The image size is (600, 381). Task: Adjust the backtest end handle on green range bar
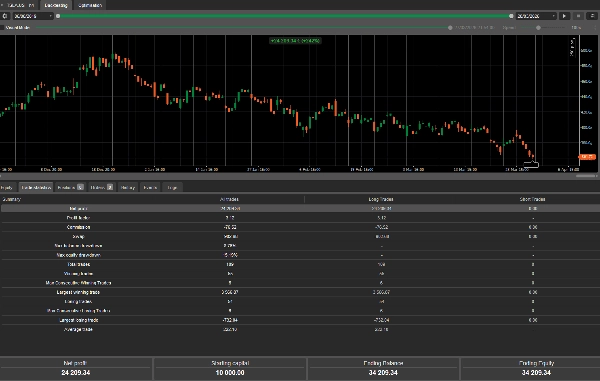point(511,16)
